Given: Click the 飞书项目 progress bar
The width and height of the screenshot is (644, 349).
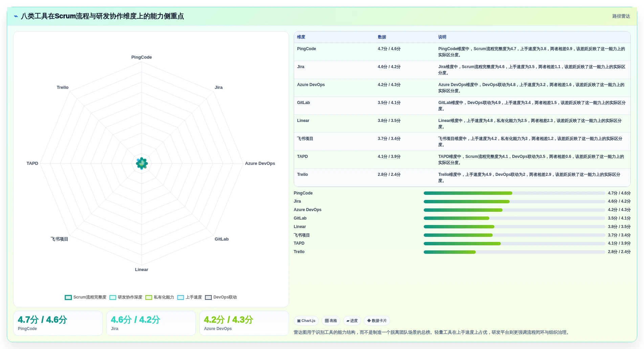Looking at the screenshot, I should [x=514, y=235].
